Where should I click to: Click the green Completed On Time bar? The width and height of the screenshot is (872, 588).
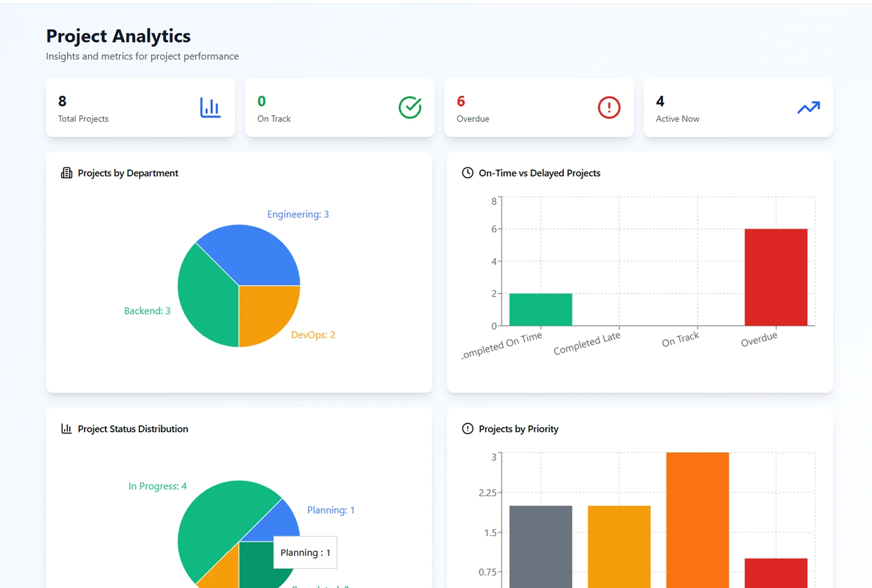(541, 310)
